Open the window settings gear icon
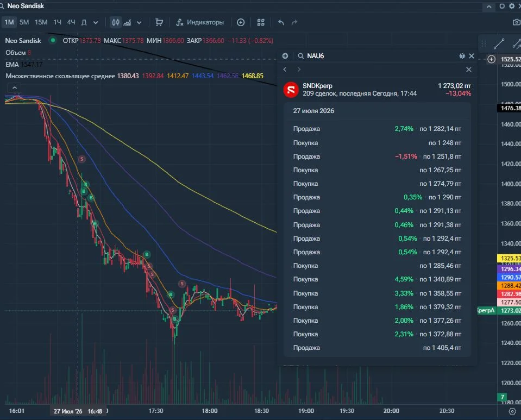This screenshot has height=420, width=521. pyautogui.click(x=512, y=6)
